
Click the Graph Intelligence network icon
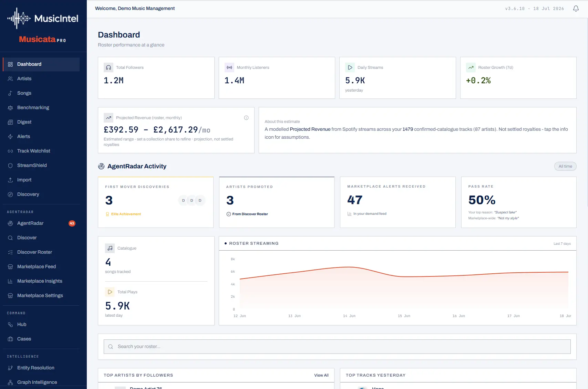pyautogui.click(x=10, y=382)
